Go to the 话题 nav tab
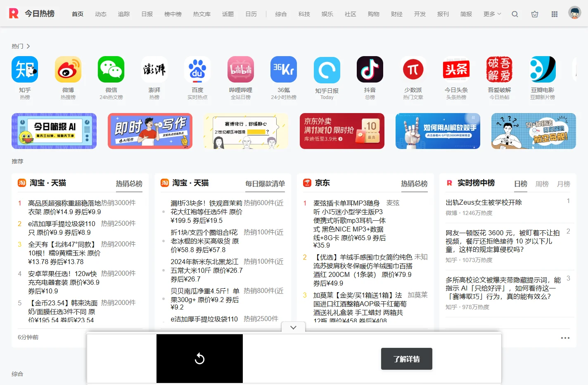This screenshot has height=385, width=588. [x=228, y=14]
